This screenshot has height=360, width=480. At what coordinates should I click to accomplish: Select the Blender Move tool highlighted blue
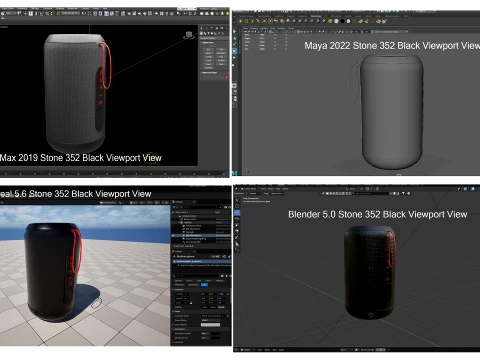(x=237, y=213)
